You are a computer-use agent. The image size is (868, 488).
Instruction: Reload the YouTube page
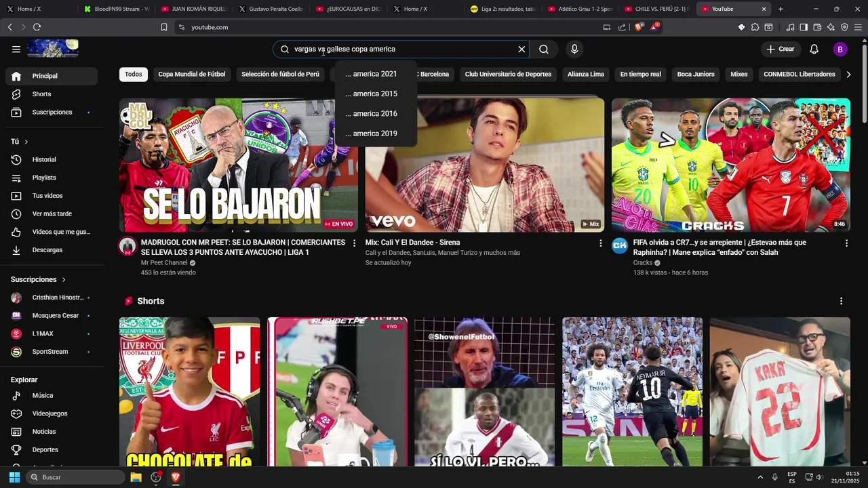(37, 27)
